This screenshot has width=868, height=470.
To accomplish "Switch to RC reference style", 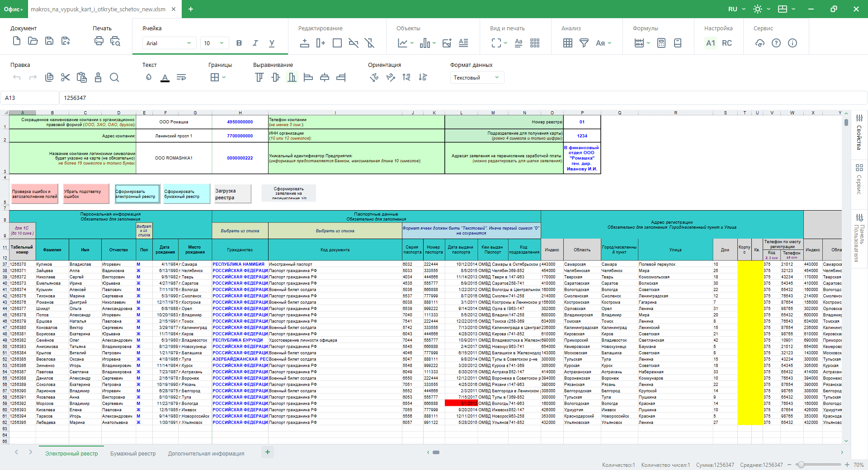I will coord(726,43).
